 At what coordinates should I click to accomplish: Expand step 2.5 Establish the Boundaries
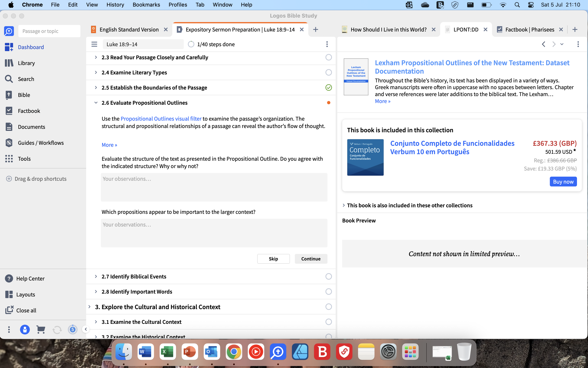[x=96, y=87]
